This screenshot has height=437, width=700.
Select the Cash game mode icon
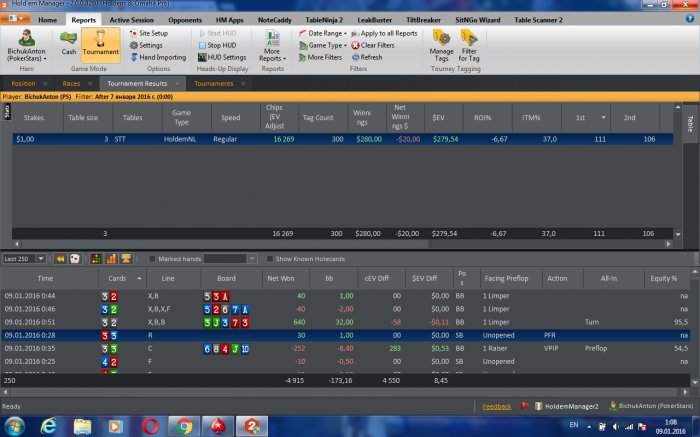(x=68, y=43)
